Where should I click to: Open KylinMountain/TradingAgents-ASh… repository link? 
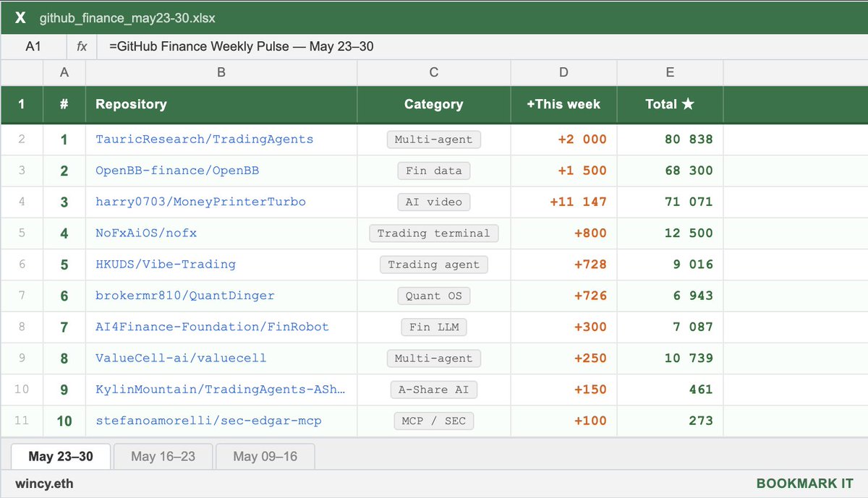221,389
